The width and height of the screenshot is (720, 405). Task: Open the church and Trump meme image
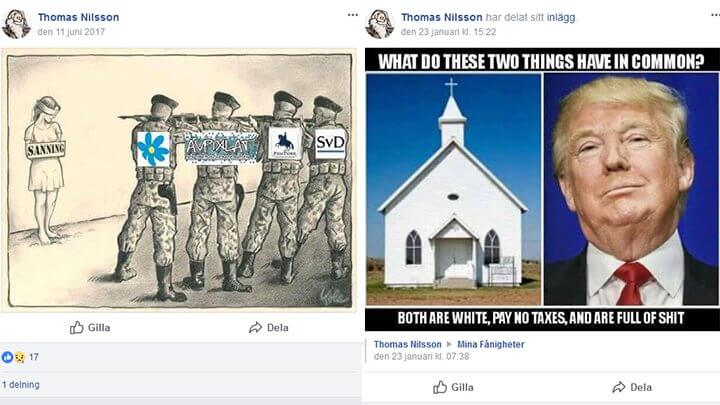(542, 189)
